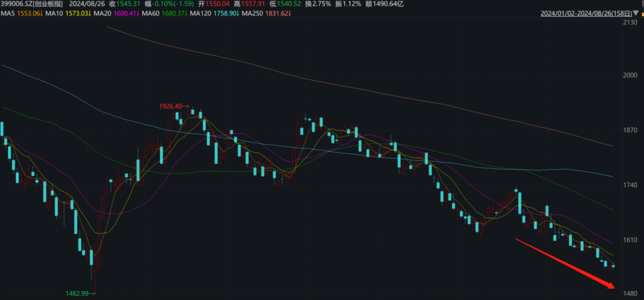Click the 1926.40 high price marker
Screen dimensions: 644x300
(x=171, y=106)
